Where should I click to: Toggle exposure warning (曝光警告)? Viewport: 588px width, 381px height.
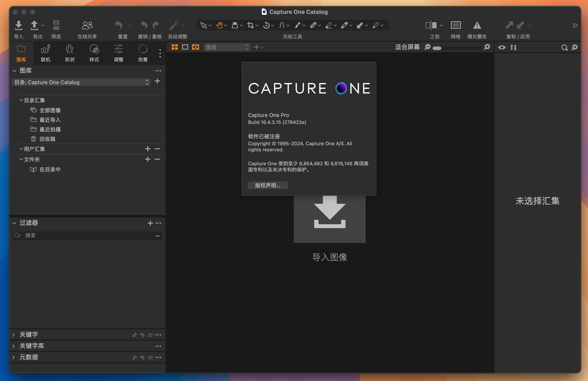477,25
